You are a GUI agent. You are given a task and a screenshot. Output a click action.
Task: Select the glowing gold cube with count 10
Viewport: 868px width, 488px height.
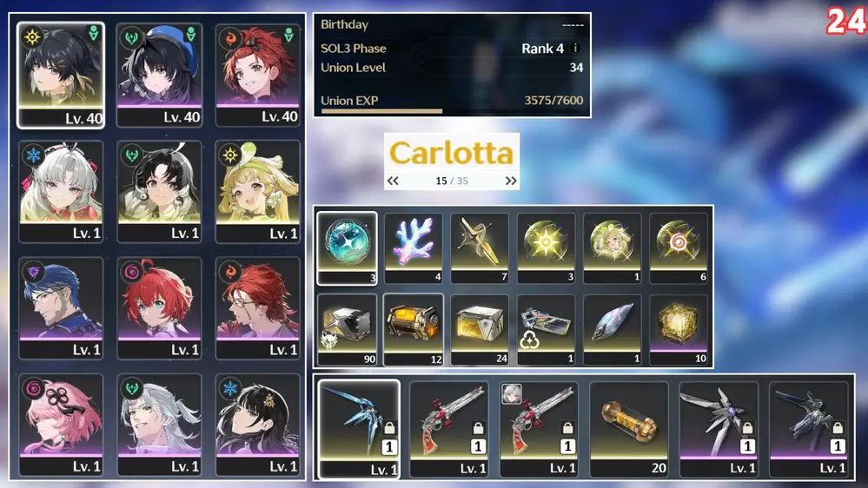click(679, 330)
